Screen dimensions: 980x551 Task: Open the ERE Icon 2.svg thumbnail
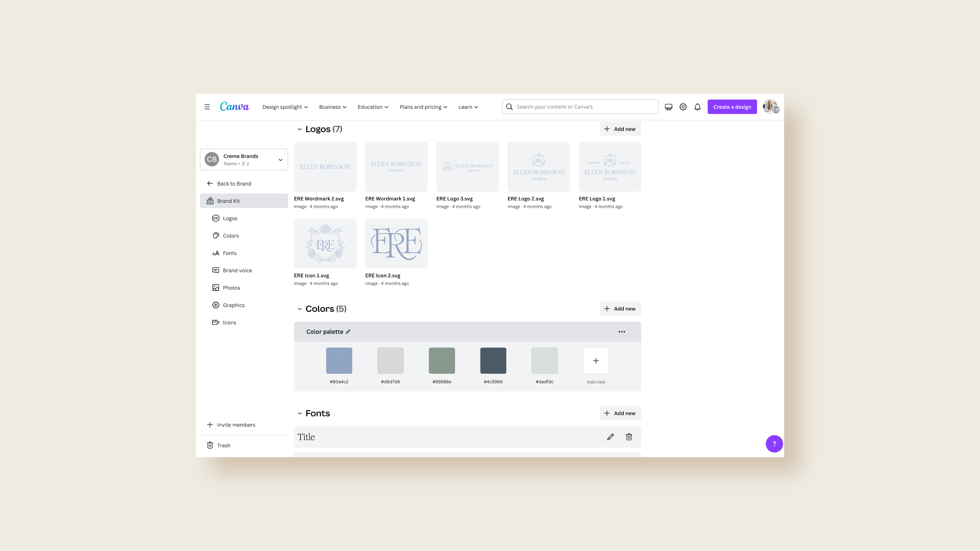click(396, 243)
